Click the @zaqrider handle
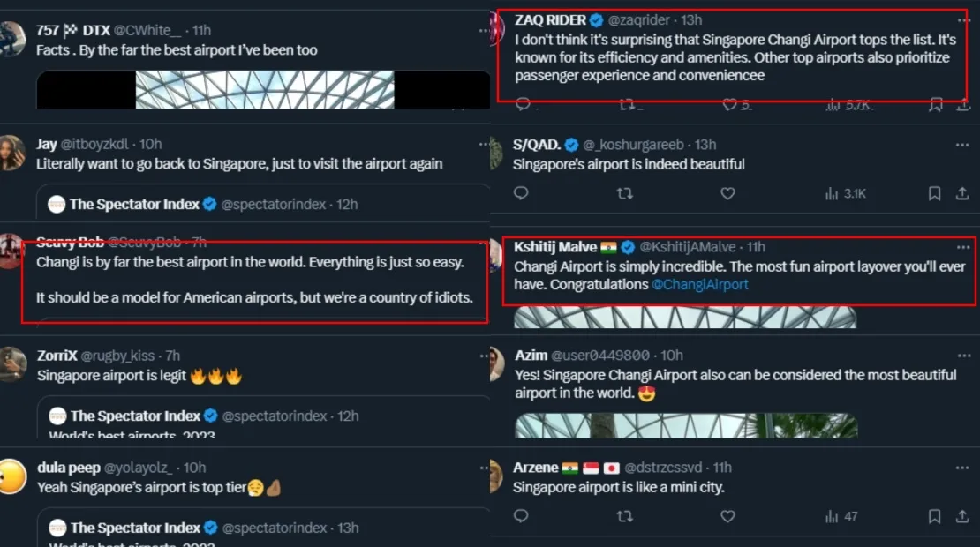 pyautogui.click(x=637, y=19)
